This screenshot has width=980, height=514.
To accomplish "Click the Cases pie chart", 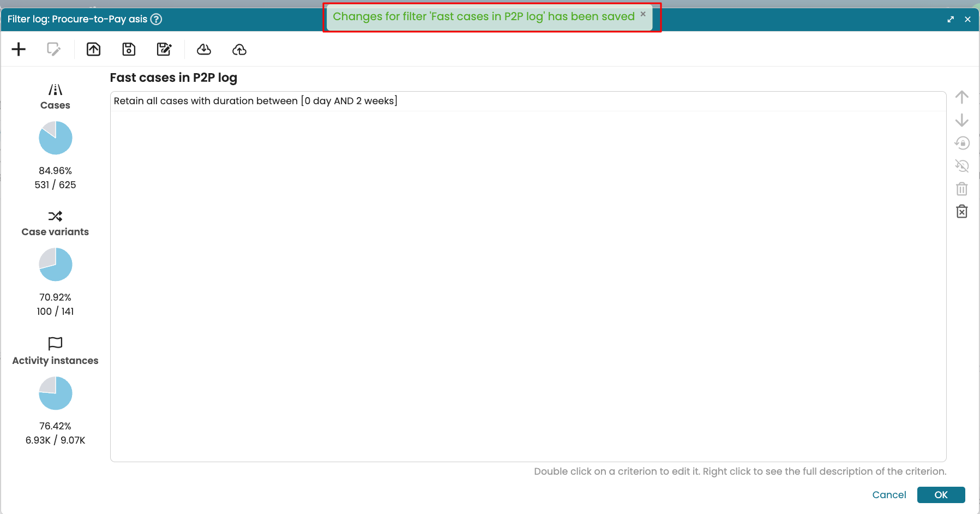I will [56, 138].
